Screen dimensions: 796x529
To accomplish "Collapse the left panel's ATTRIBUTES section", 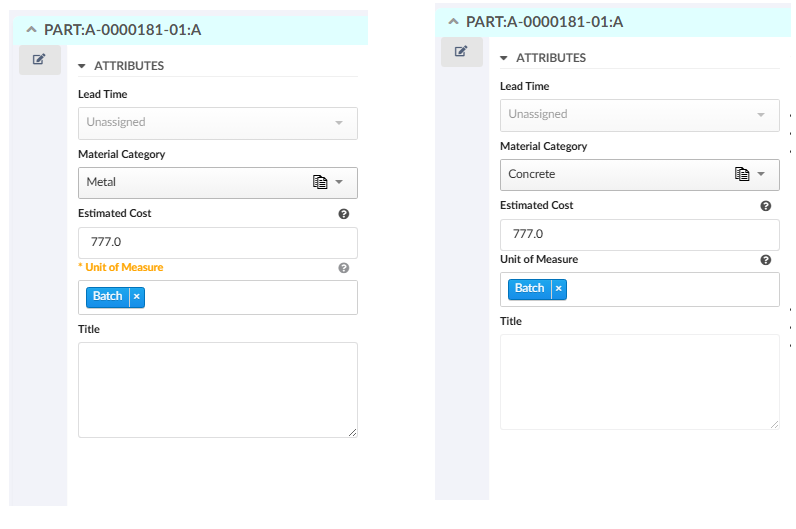I will click(83, 66).
